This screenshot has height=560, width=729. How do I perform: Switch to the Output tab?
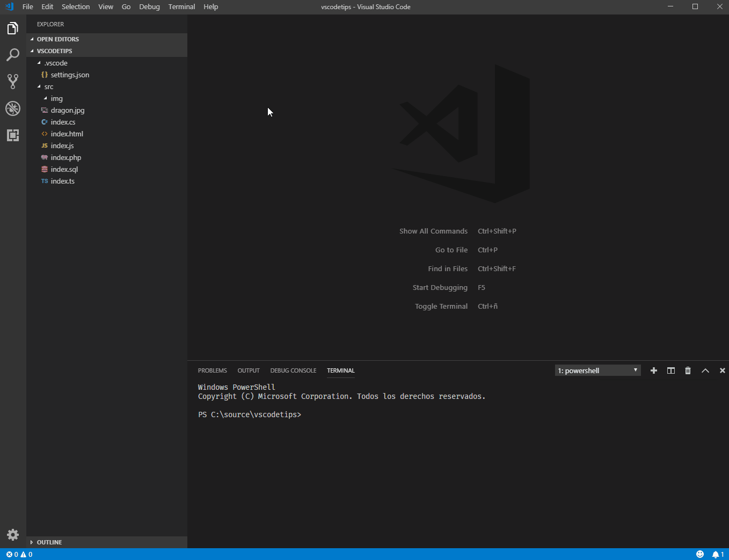point(249,370)
